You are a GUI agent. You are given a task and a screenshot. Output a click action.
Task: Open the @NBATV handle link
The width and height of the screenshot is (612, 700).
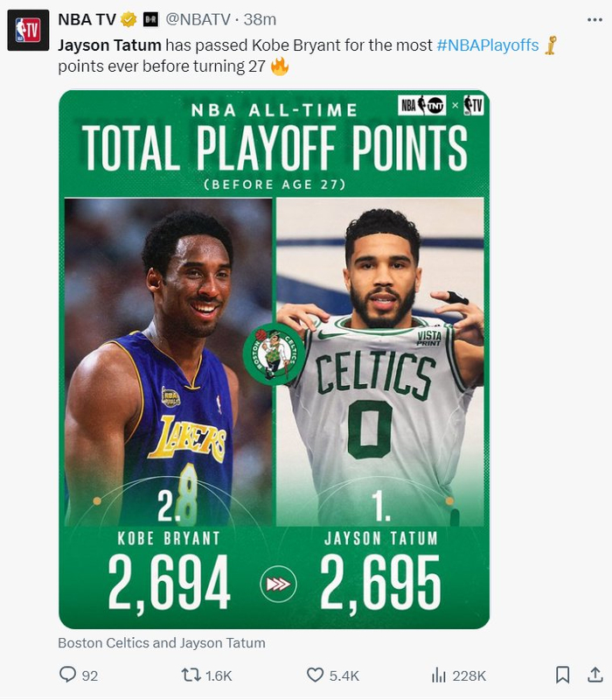201,19
